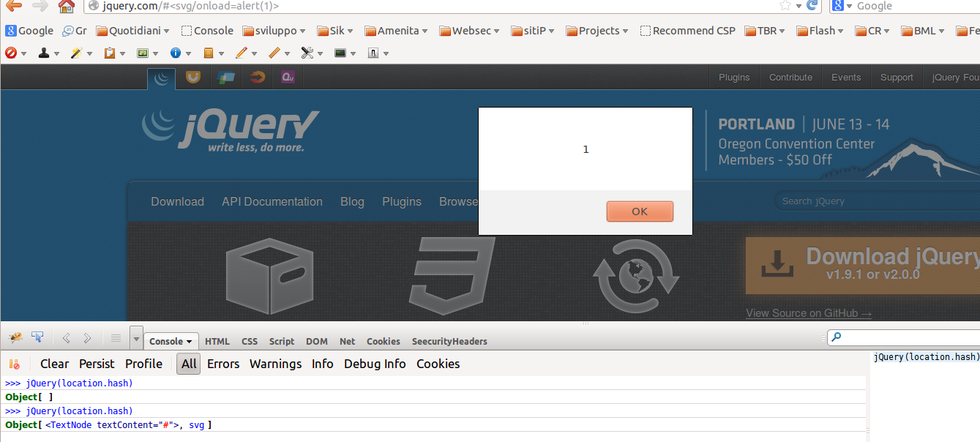Switch to the Firebug Script tab
980x442 pixels.
[x=282, y=341]
